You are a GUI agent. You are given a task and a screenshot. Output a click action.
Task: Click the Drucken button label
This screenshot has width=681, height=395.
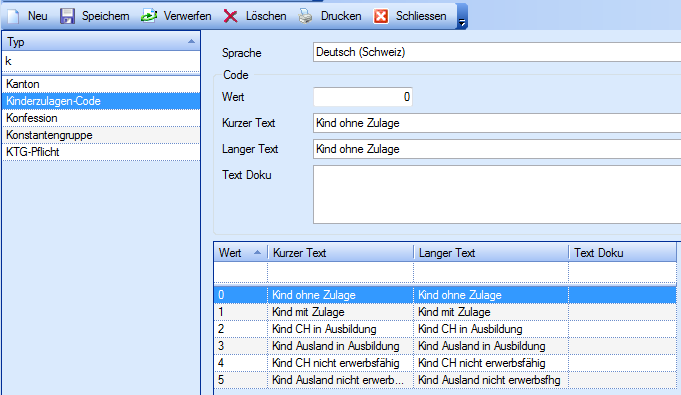(x=341, y=16)
